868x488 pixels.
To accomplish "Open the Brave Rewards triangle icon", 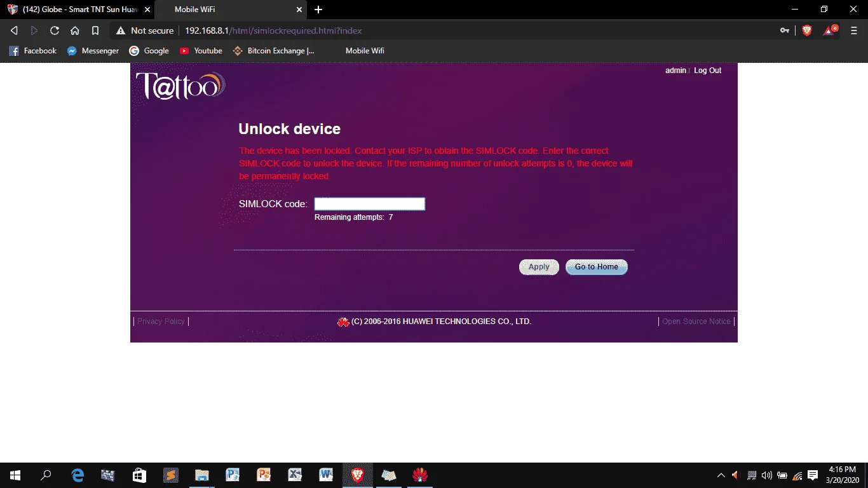I will click(x=830, y=30).
